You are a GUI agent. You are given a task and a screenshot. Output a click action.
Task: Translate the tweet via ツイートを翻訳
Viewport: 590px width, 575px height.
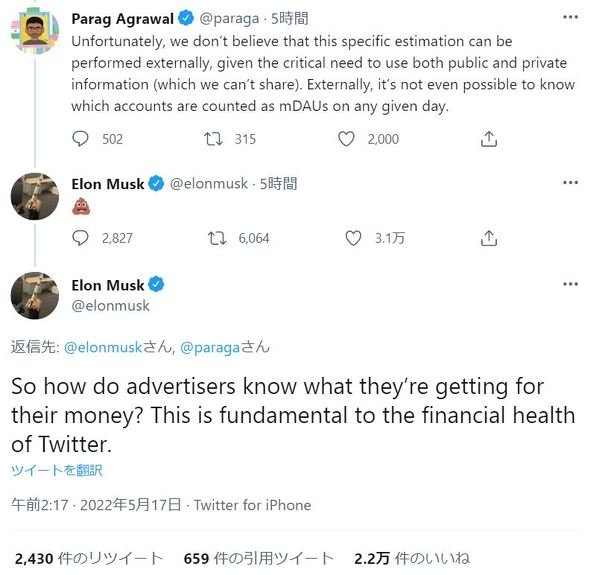[x=57, y=470]
